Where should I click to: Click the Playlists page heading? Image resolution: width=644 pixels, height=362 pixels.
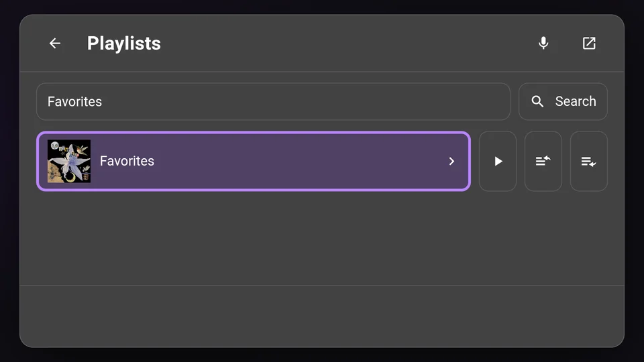click(123, 43)
